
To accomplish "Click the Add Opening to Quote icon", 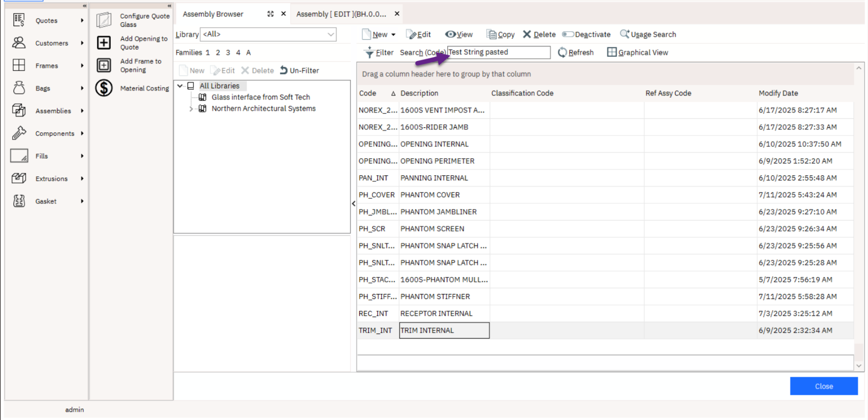I will pos(104,43).
